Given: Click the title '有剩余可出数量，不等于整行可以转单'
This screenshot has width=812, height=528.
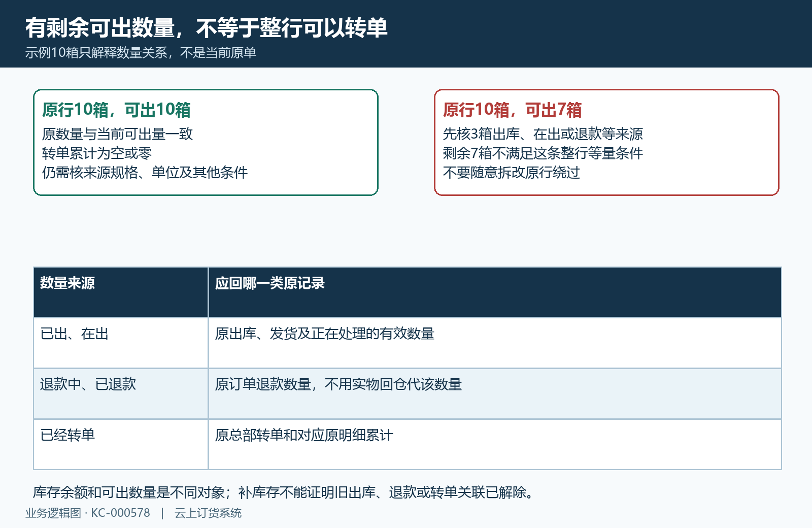Looking at the screenshot, I should (x=207, y=27).
